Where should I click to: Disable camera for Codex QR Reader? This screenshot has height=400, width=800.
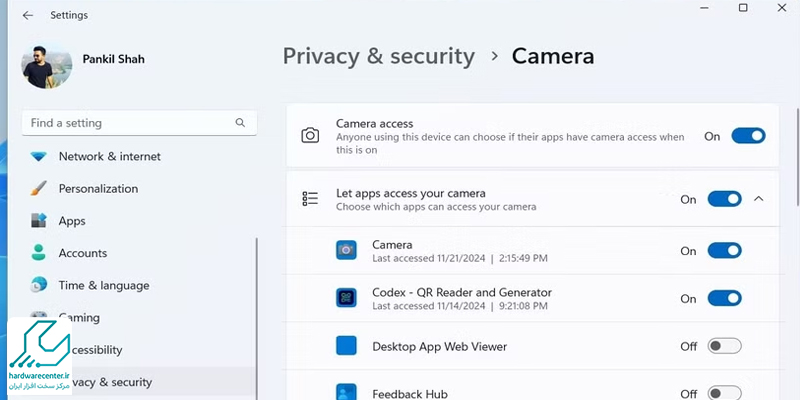click(724, 298)
